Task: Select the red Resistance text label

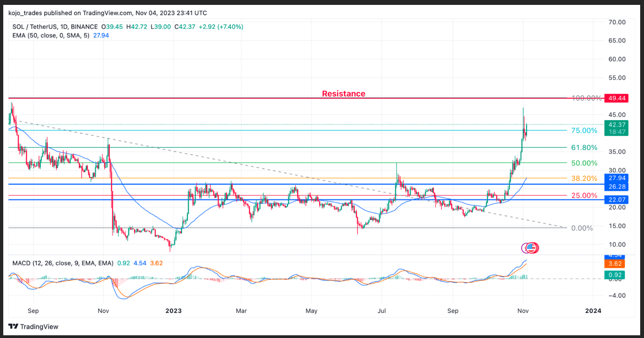Action: pos(343,93)
